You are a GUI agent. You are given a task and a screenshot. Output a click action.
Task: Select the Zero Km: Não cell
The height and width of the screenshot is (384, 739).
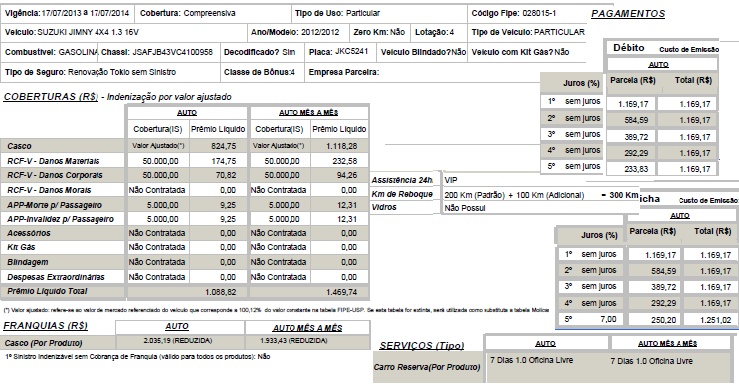click(x=379, y=33)
